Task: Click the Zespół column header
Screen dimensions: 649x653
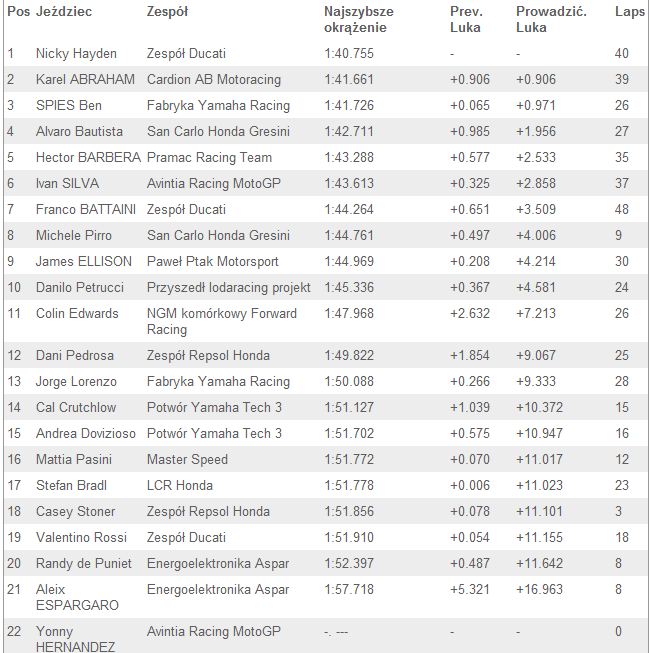Action: click(x=167, y=11)
